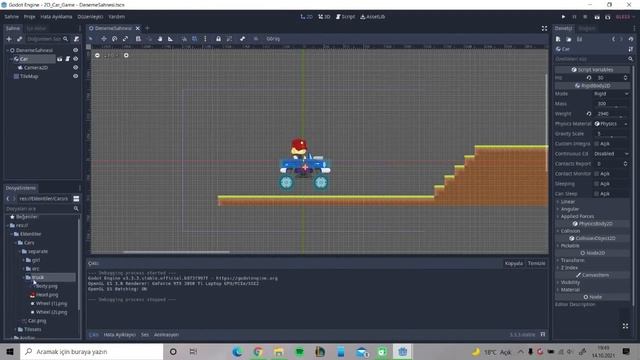Expand the girl folder in FileSystem
Image resolution: width=640 pixels, height=360 pixels.
click(x=24, y=260)
